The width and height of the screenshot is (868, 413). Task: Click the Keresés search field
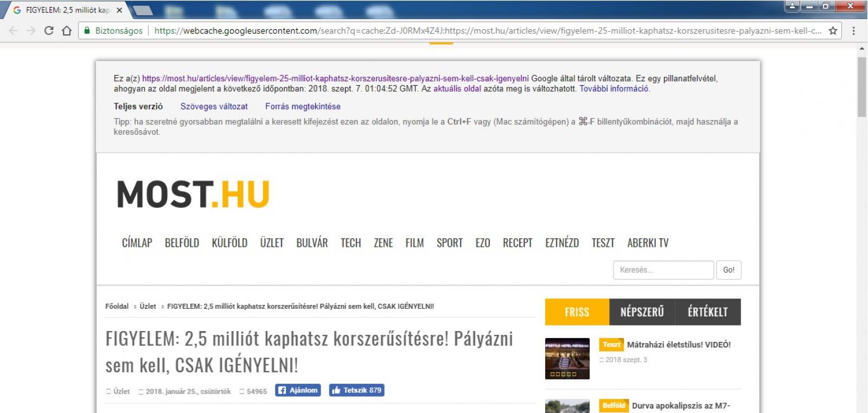(x=663, y=270)
